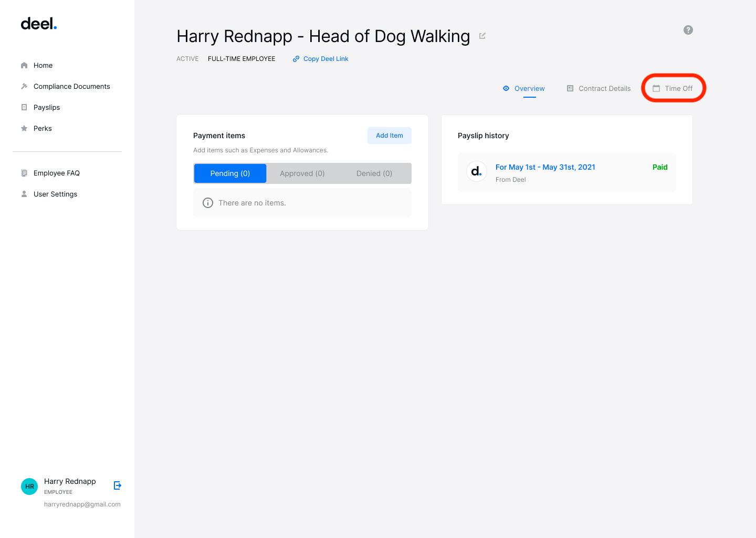The height and width of the screenshot is (538, 756).
Task: Click the Harry Rednapp user name
Action: [70, 481]
